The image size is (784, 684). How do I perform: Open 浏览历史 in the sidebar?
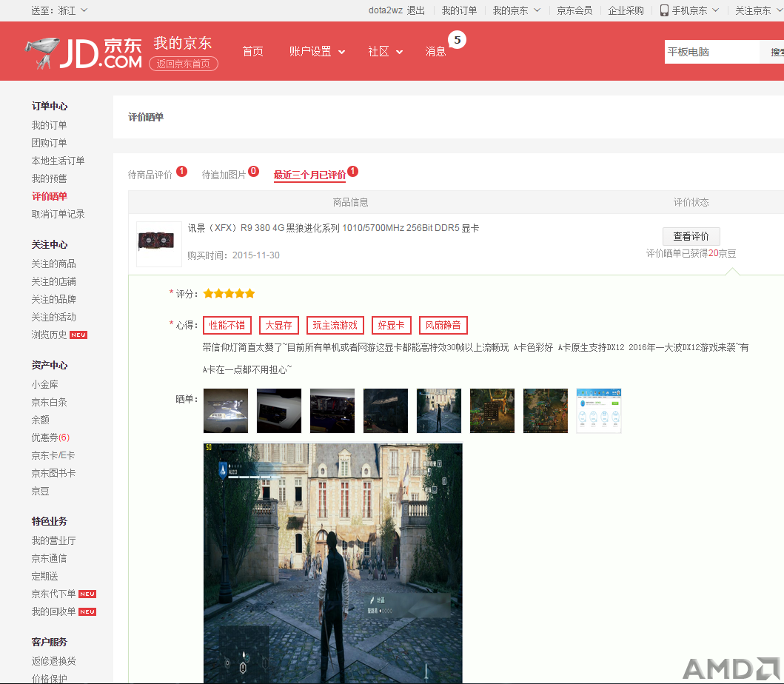tap(49, 335)
